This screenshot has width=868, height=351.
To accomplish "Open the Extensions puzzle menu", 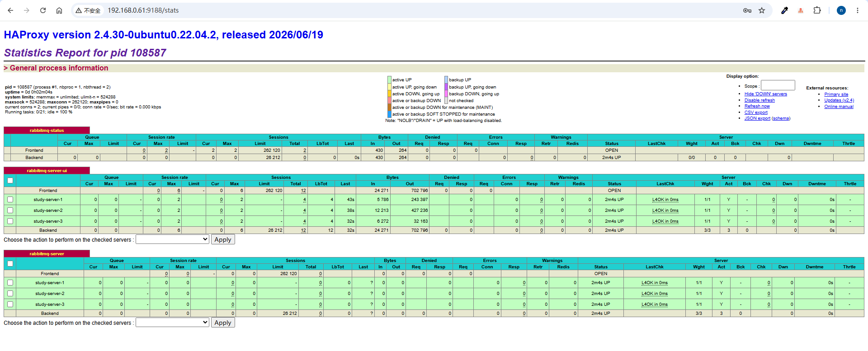I will pos(817,10).
